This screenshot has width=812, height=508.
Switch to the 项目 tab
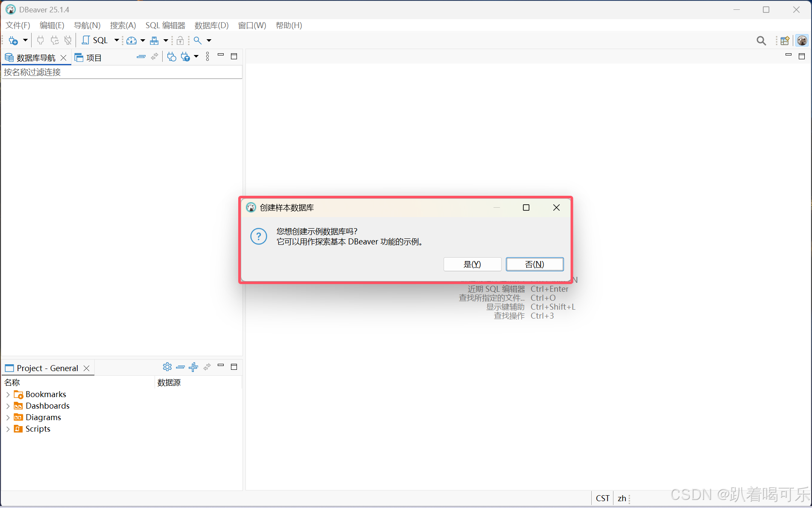coord(93,57)
